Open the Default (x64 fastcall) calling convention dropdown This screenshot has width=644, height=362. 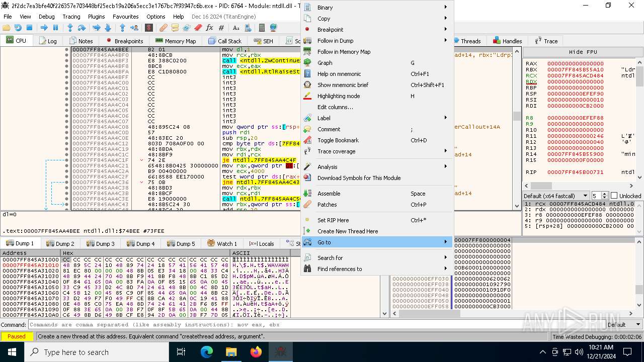click(555, 196)
